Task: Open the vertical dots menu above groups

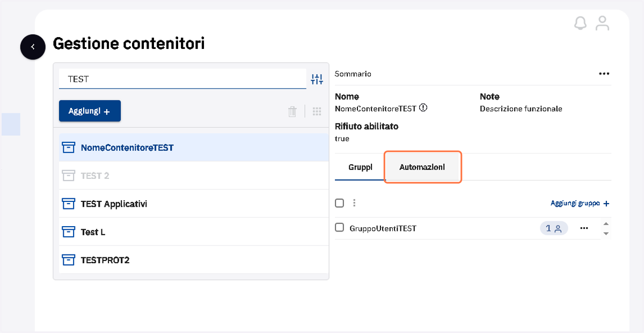Action: click(354, 203)
